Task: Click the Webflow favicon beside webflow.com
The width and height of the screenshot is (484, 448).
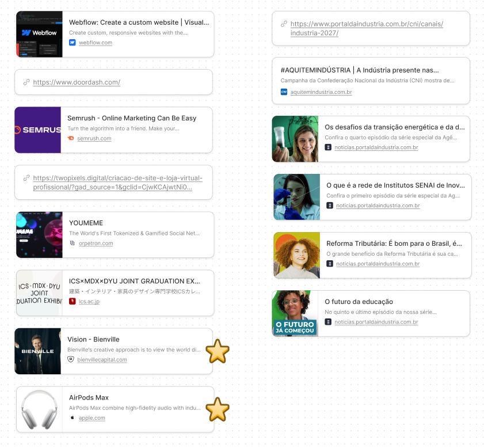Action: pos(73,43)
